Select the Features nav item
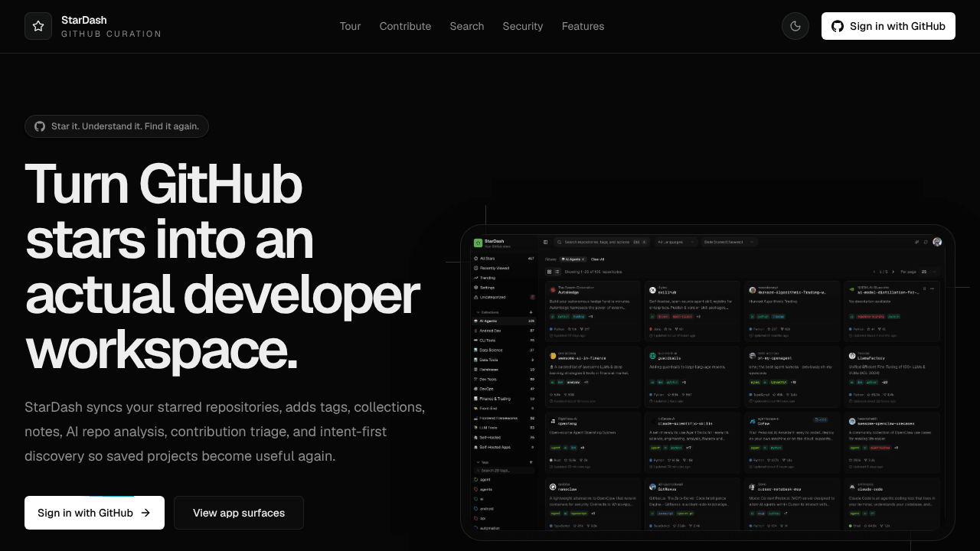Viewport: 980px width, 551px height. [583, 26]
